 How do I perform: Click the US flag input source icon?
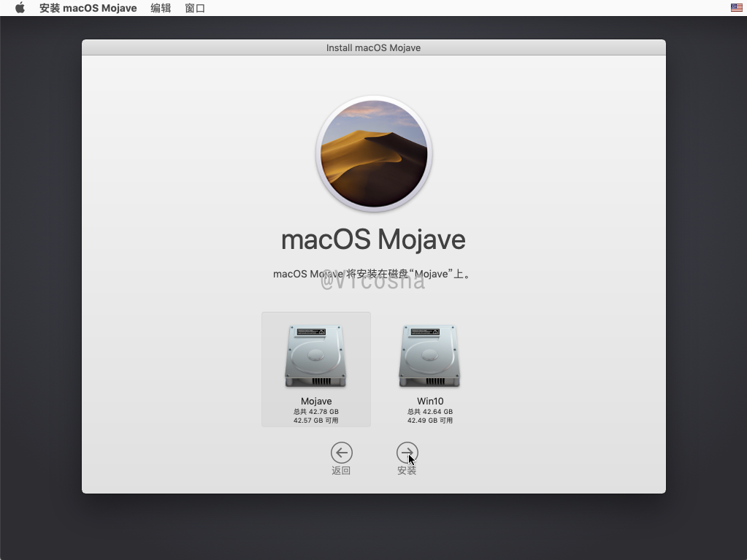pyautogui.click(x=737, y=7)
